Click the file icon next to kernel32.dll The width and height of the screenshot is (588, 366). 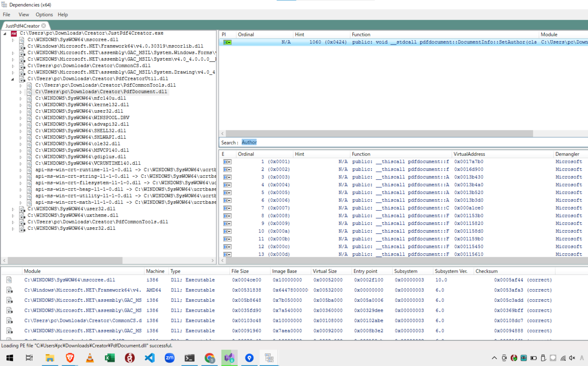tap(30, 105)
